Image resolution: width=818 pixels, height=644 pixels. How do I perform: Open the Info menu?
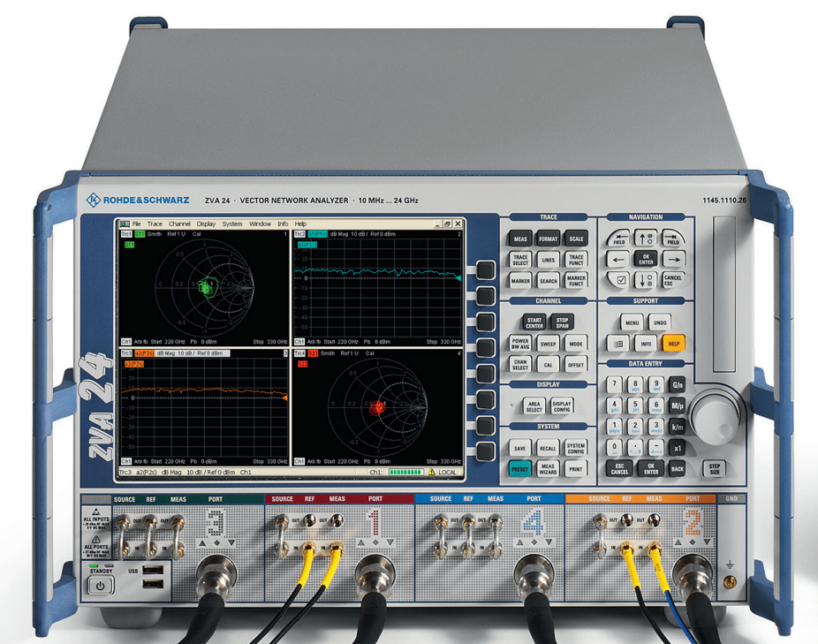click(283, 224)
